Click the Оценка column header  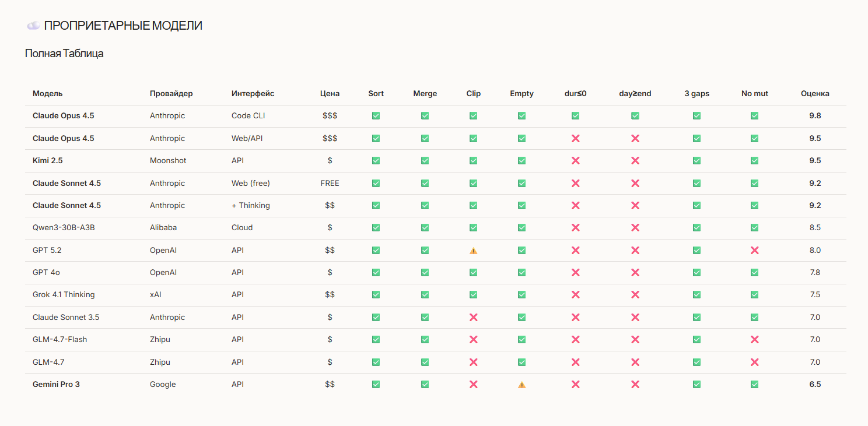pos(815,94)
